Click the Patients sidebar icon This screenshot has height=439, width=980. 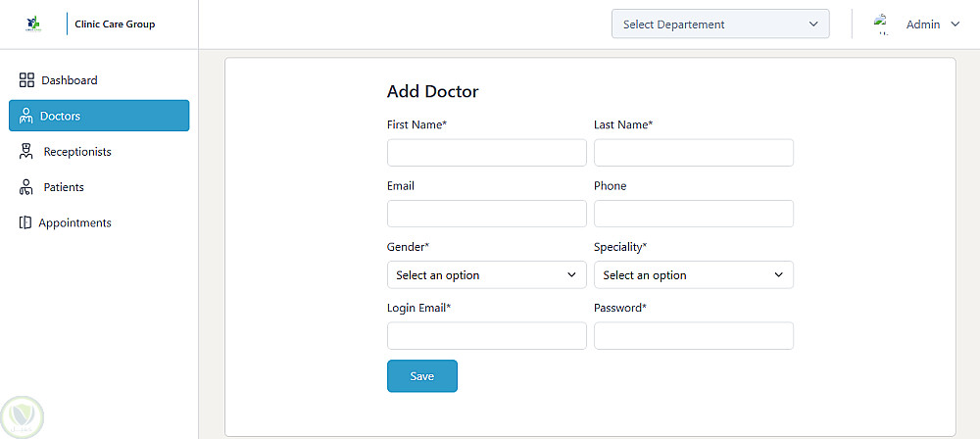[x=26, y=187]
